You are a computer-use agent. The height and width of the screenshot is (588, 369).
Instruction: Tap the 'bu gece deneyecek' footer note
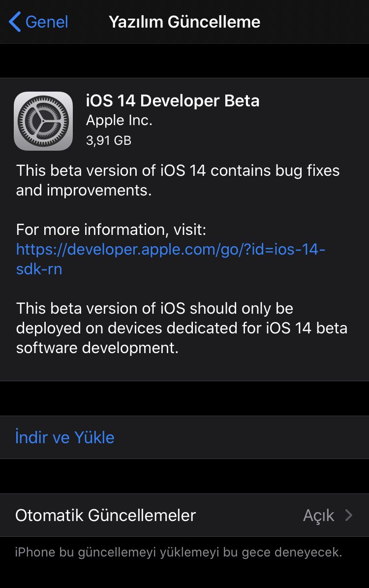[x=178, y=552]
